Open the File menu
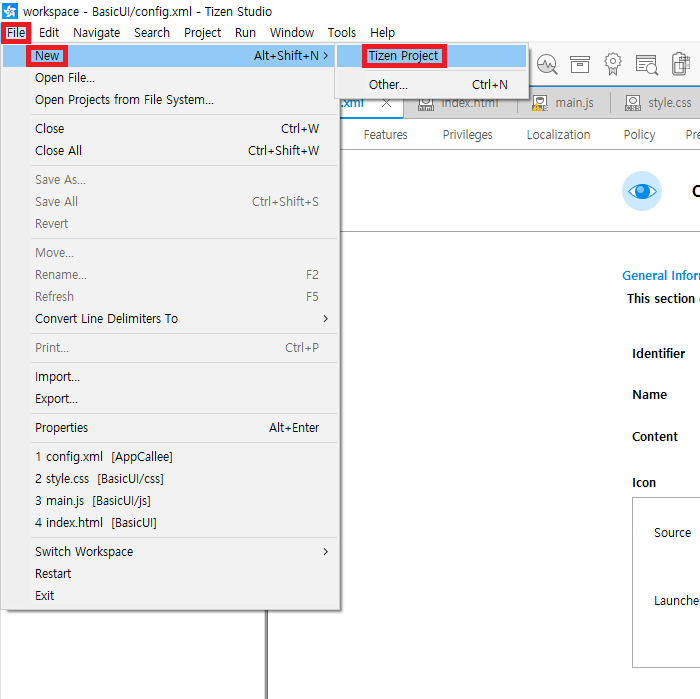Viewport: 700px width, 699px height. [16, 33]
